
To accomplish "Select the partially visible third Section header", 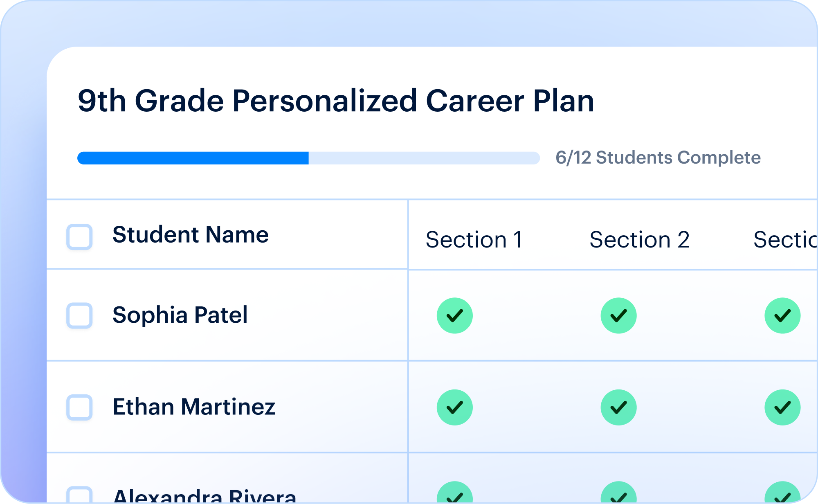I will click(x=785, y=239).
